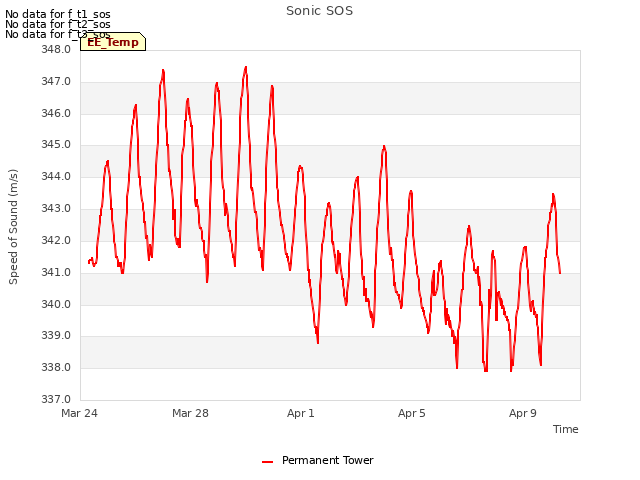Click the 338.0 y-axis value
Viewport: 640px width, 480px height.
56,367
